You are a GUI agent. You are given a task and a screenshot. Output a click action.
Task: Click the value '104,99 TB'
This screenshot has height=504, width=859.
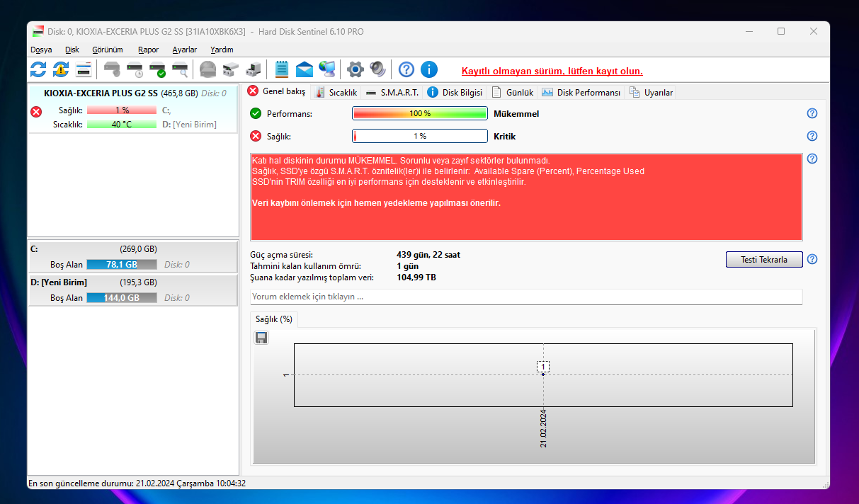point(416,277)
